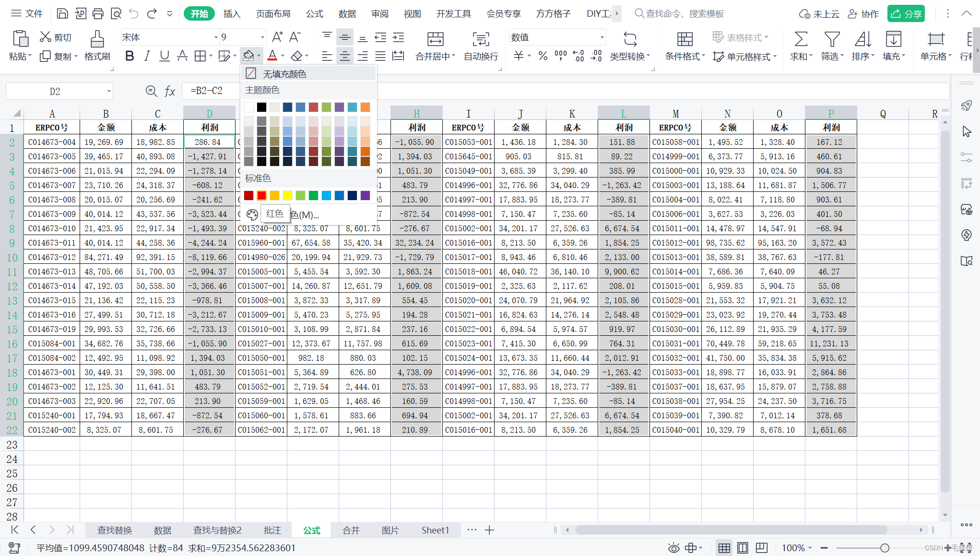Image resolution: width=980 pixels, height=556 pixels.
Task: Expand the Name Box dropdown beside D2
Action: (109, 91)
